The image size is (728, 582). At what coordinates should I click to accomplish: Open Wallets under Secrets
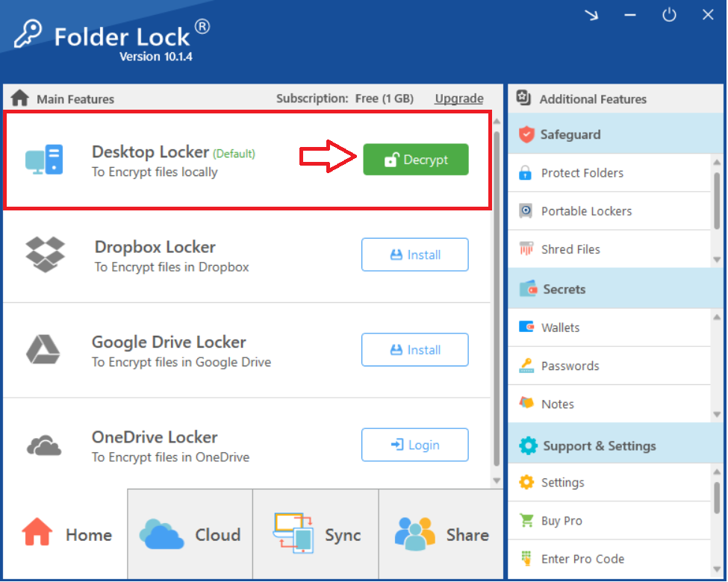[x=609, y=328]
